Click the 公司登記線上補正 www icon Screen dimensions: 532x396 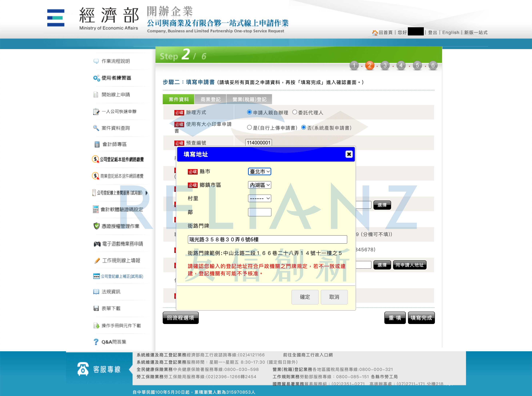96,276
